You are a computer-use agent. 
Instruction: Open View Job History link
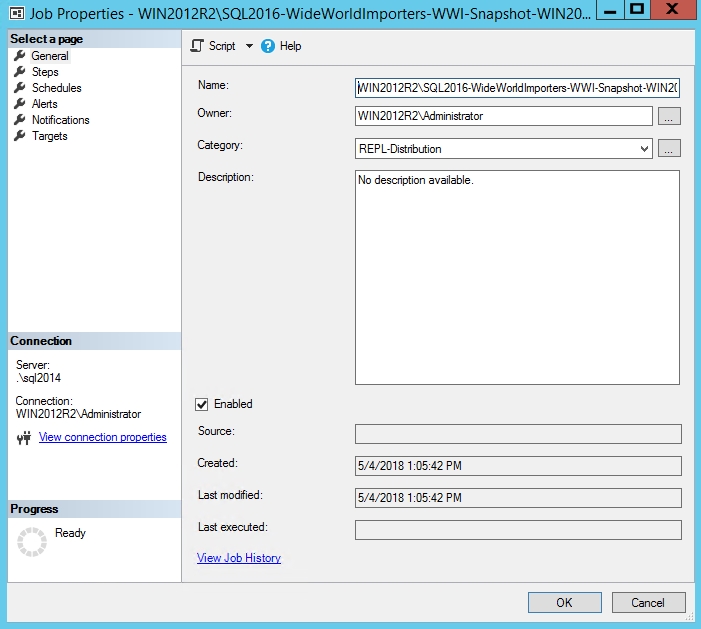pos(239,558)
